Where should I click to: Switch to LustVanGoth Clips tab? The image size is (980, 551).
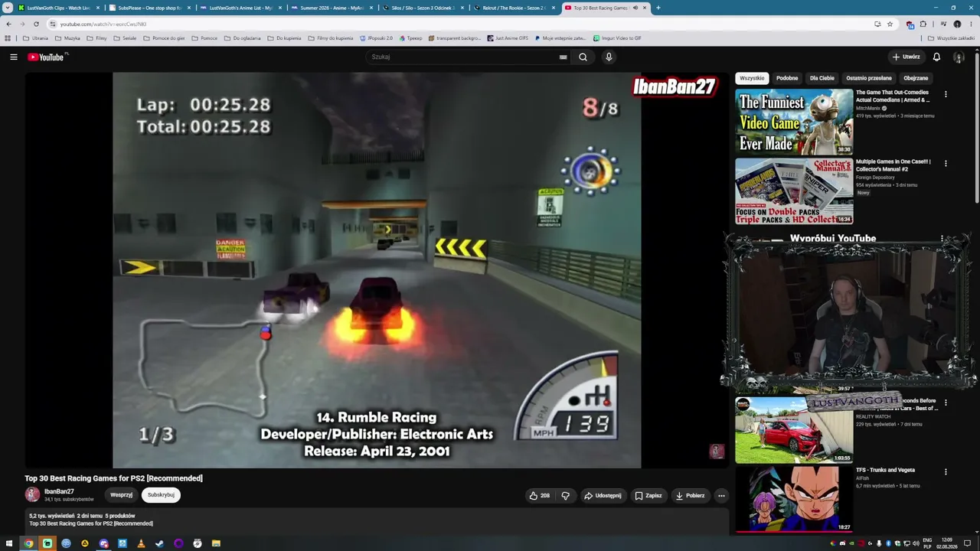pyautogui.click(x=60, y=8)
